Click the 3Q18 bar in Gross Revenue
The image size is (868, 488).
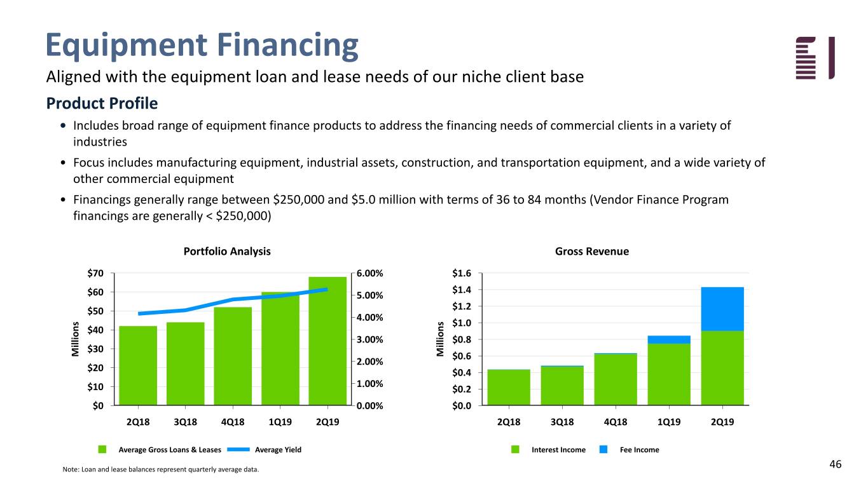pos(562,385)
